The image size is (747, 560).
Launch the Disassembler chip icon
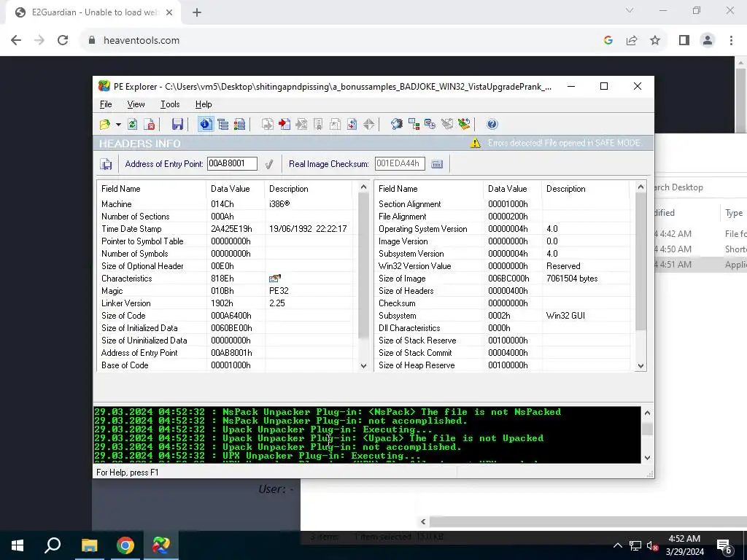point(396,124)
